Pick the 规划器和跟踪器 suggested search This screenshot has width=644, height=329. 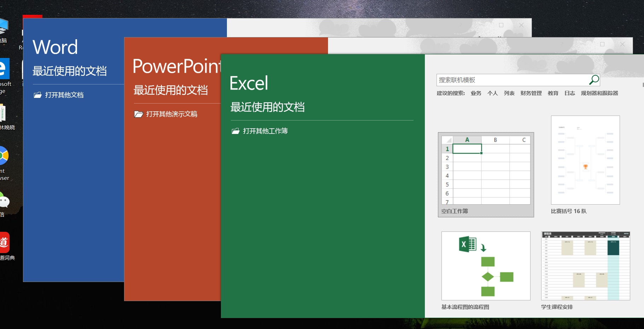599,93
